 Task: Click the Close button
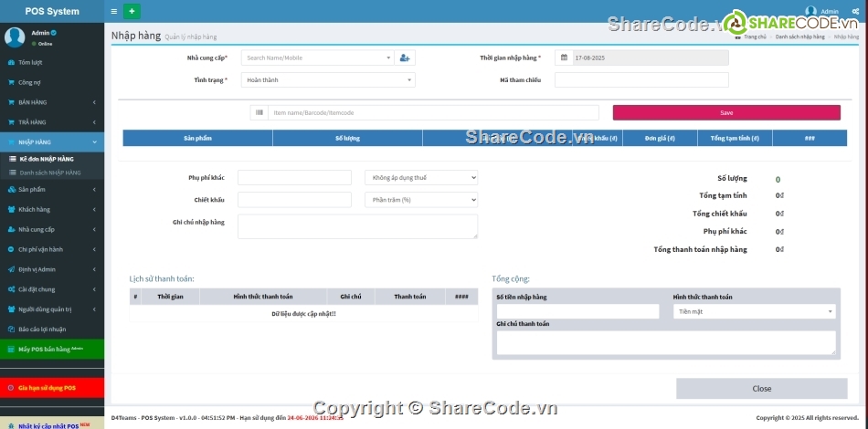[761, 388]
